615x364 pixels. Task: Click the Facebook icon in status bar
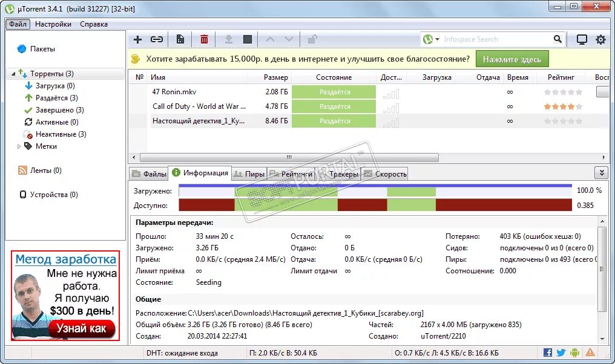pyautogui.click(x=548, y=353)
